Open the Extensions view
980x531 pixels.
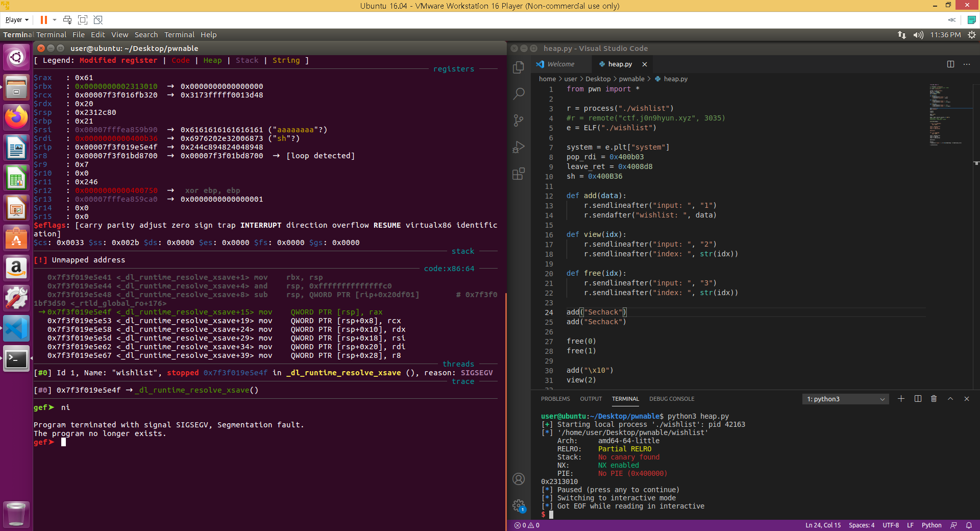pyautogui.click(x=519, y=174)
